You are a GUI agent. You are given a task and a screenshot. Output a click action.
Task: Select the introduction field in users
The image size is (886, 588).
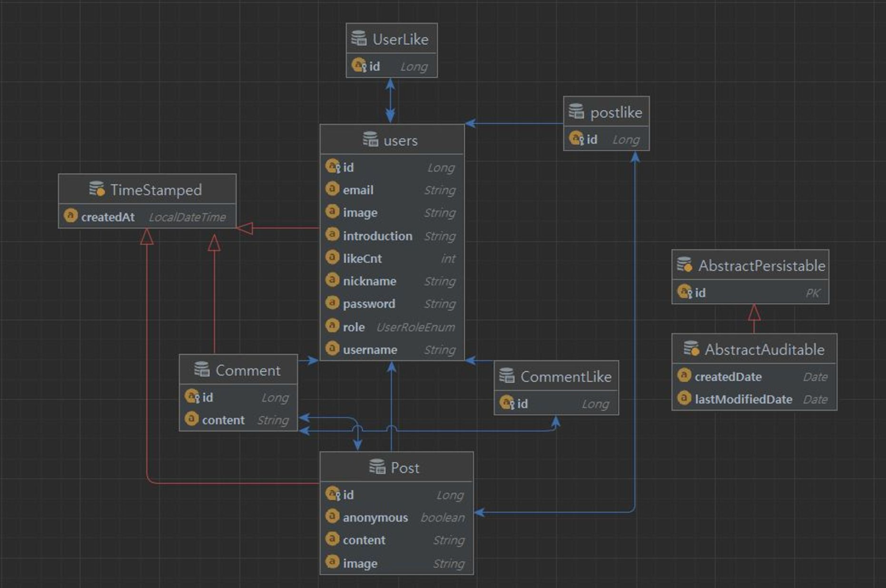coord(377,236)
